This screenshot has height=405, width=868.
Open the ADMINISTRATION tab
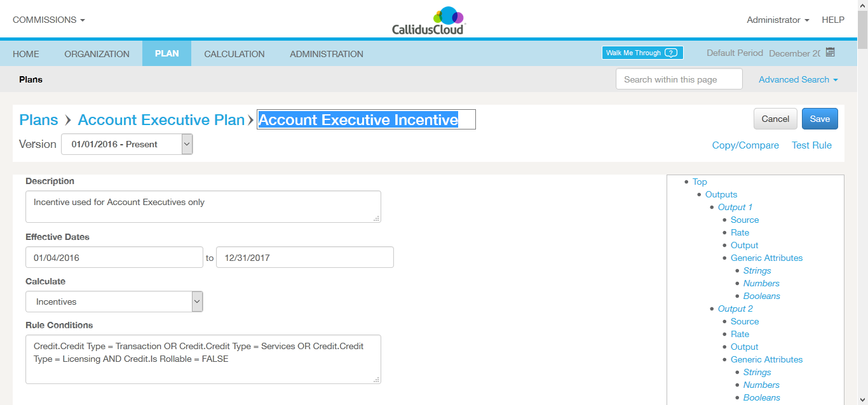click(327, 54)
